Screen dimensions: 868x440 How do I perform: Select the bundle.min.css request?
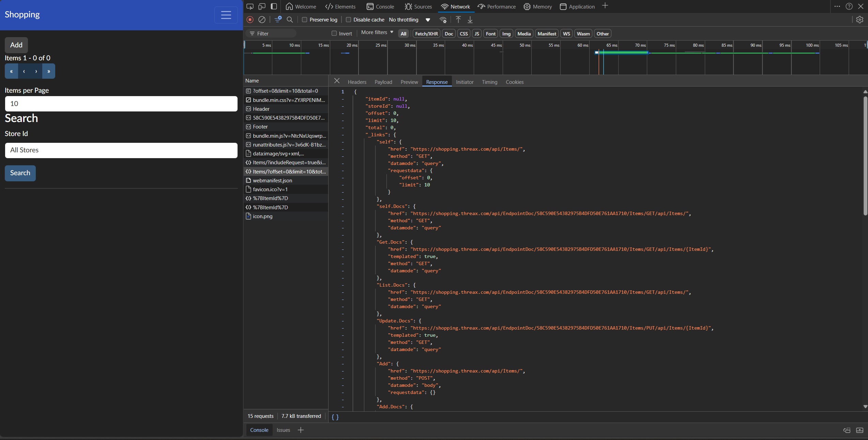click(286, 100)
